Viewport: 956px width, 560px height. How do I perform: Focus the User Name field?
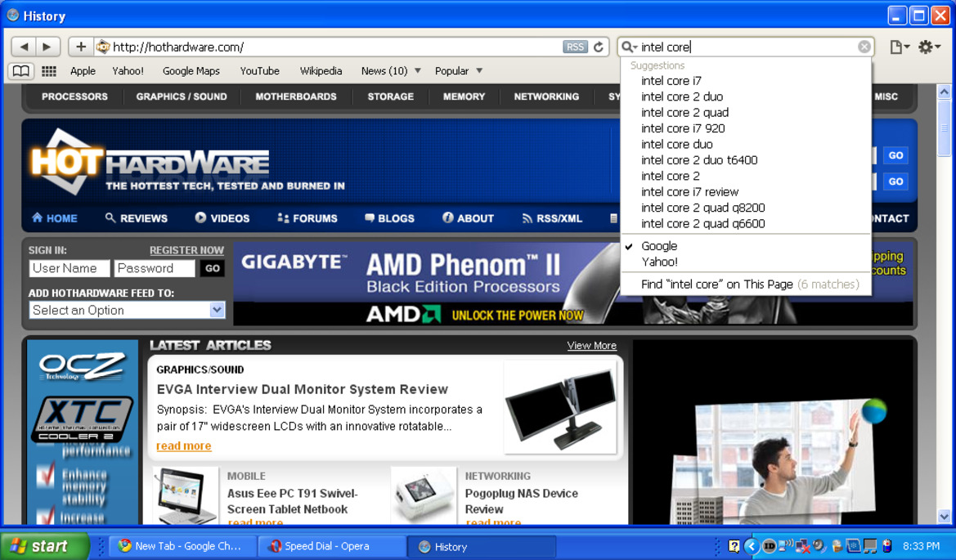[x=70, y=268]
